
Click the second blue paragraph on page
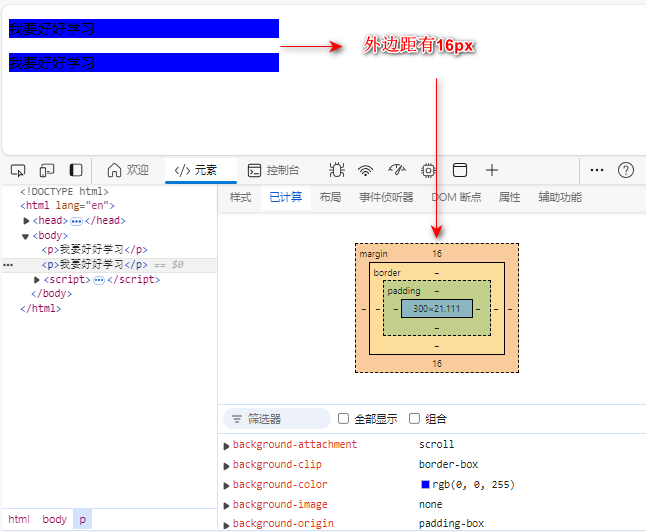coord(144,63)
